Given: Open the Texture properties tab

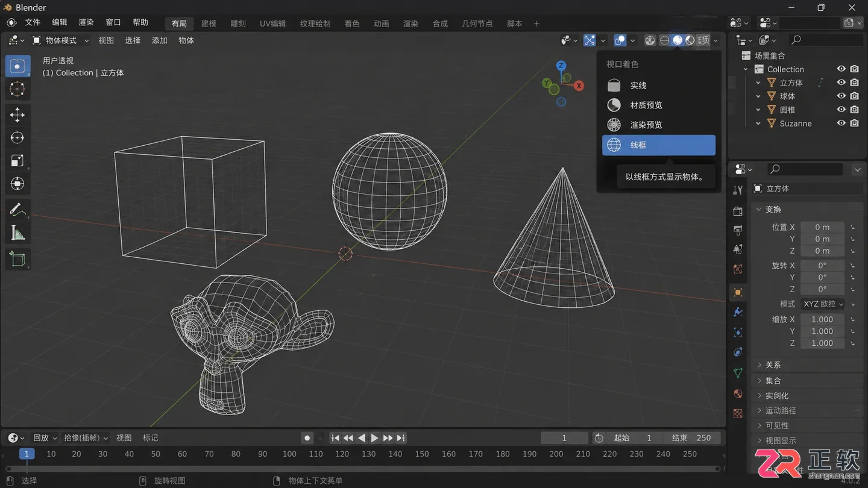Looking at the screenshot, I should (x=738, y=413).
